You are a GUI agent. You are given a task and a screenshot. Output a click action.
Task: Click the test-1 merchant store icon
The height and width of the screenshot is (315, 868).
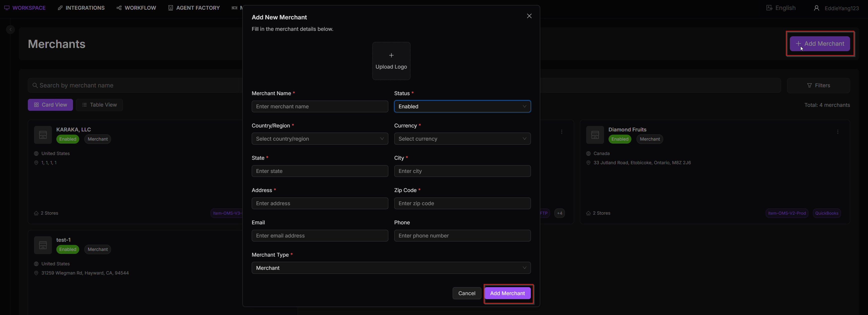coord(43,245)
